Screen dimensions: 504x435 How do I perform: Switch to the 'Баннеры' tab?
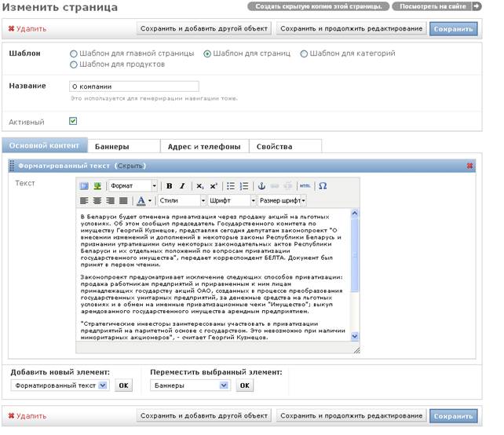pyautogui.click(x=124, y=147)
